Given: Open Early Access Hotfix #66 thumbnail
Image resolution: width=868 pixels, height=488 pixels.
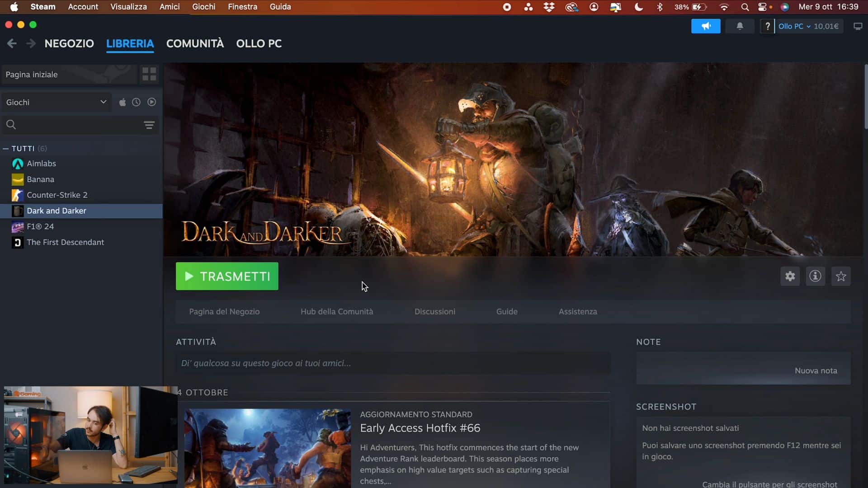Looking at the screenshot, I should click(x=267, y=448).
